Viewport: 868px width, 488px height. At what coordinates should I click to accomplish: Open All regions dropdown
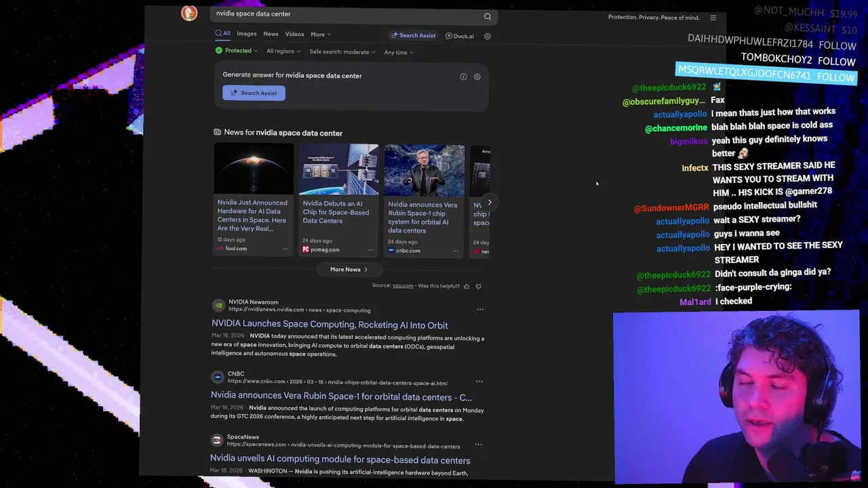(283, 52)
